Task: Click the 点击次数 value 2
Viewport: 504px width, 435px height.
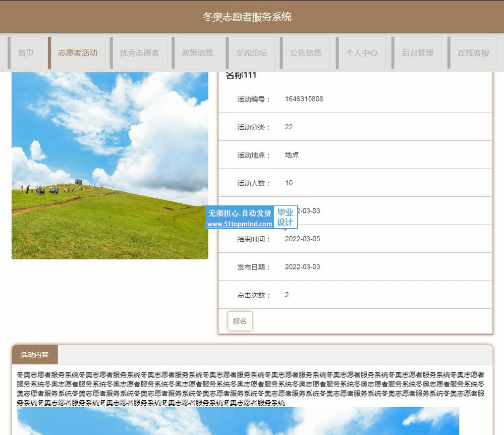Action: [287, 295]
